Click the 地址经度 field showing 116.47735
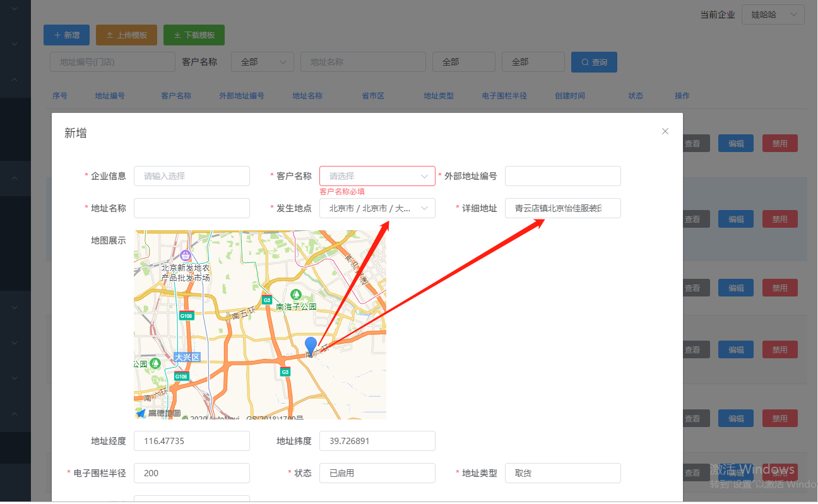The image size is (818, 504). 192,441
